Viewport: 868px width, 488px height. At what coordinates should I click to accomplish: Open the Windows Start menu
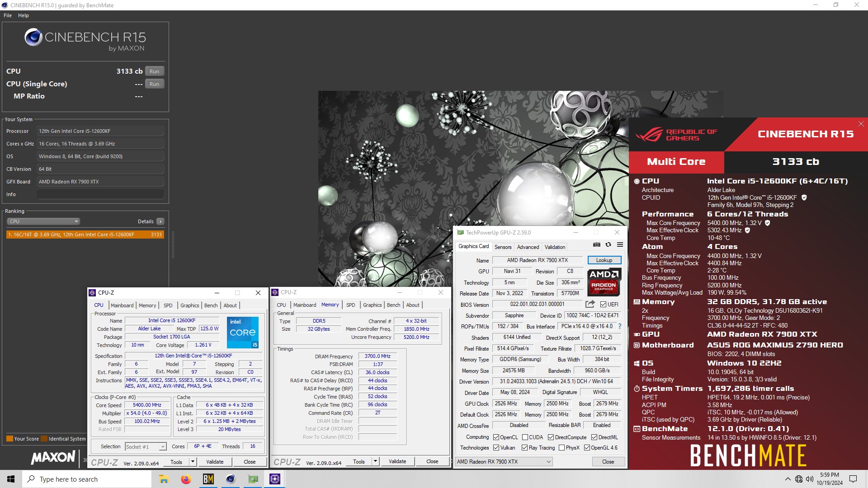click(x=11, y=479)
